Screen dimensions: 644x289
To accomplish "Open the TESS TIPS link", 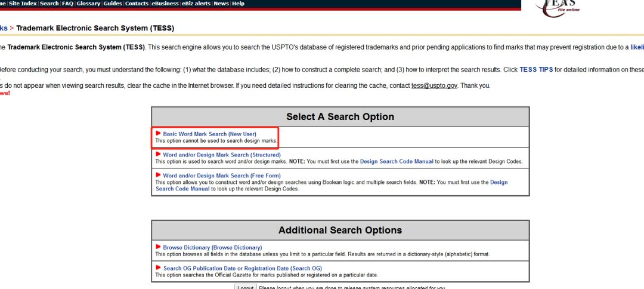I will click(x=536, y=69).
